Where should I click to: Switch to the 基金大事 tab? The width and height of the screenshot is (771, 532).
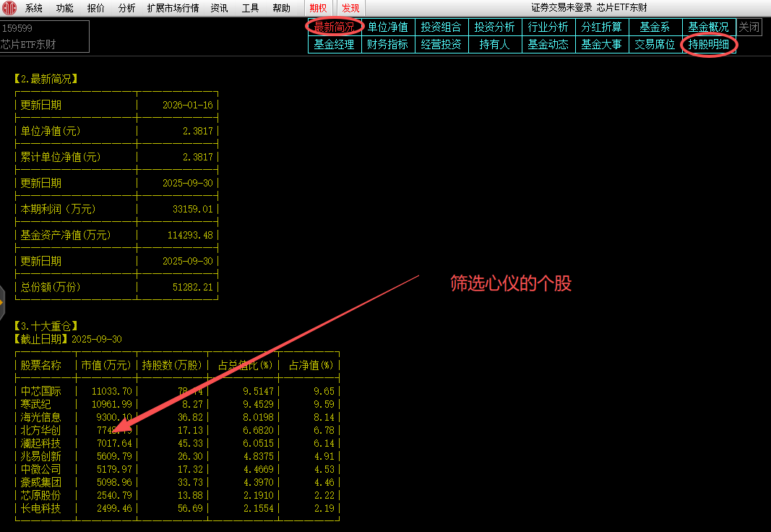tap(602, 44)
